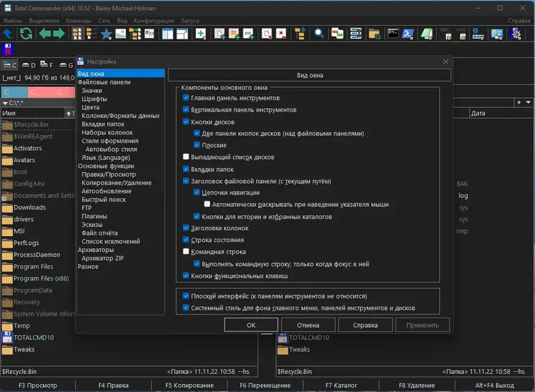
Task: Click the green back arrow icon
Action: 43,33
